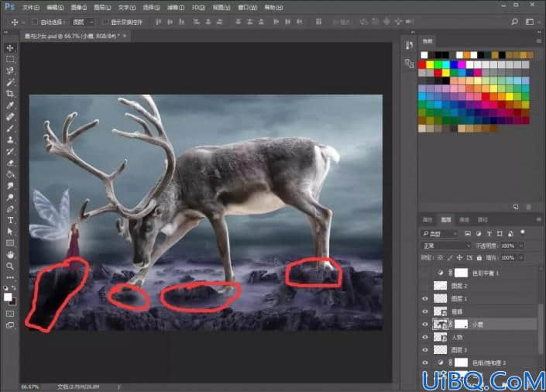
Task: Select the Eyedropper tool
Action: click(x=10, y=105)
